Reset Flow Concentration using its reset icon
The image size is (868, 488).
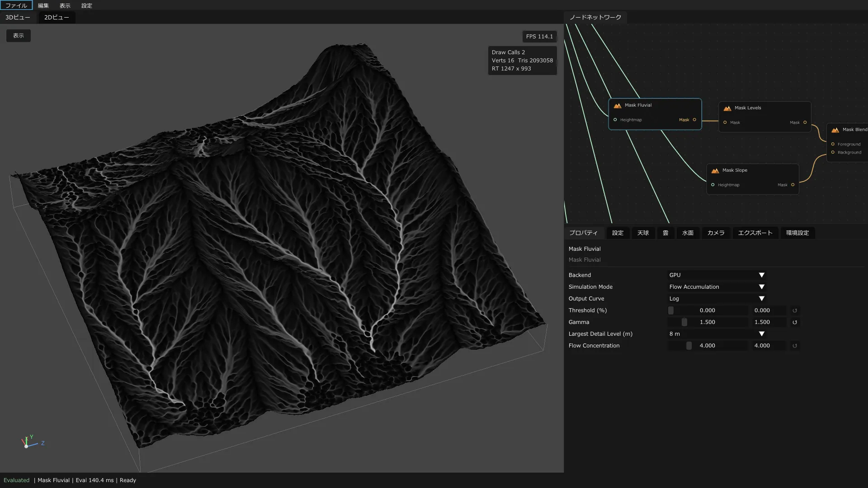pos(795,346)
